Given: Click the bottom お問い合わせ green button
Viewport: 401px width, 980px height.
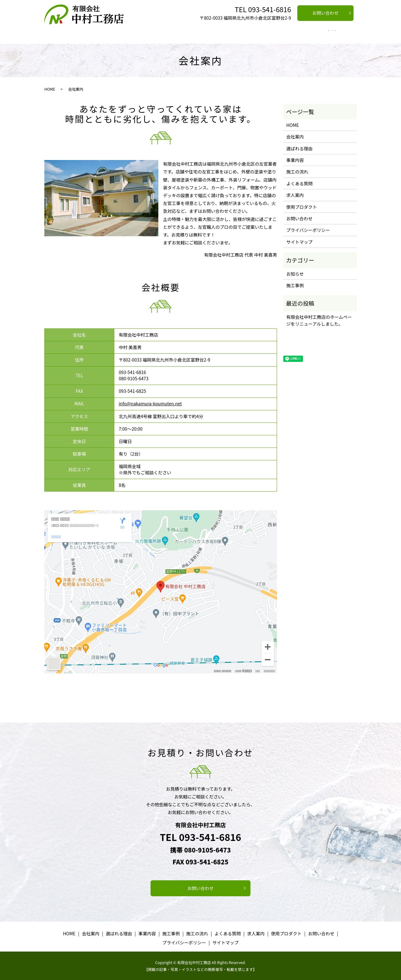Looking at the screenshot, I should pyautogui.click(x=200, y=888).
